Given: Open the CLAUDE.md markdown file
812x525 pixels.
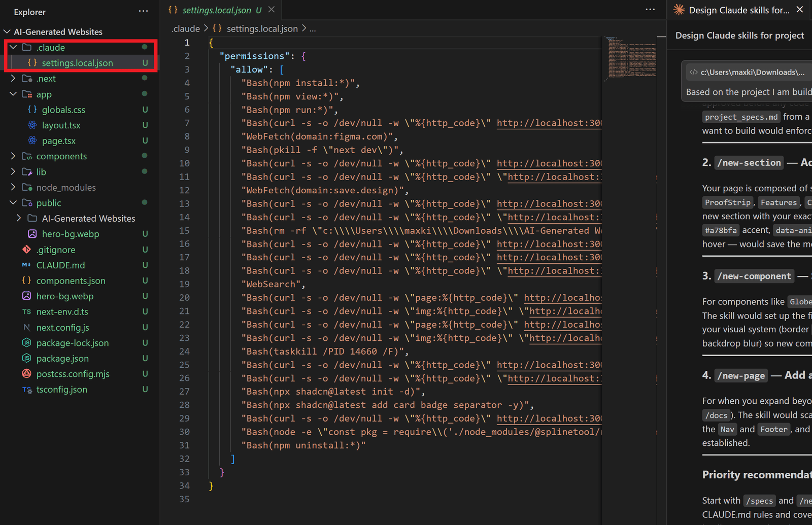Looking at the screenshot, I should pos(60,265).
